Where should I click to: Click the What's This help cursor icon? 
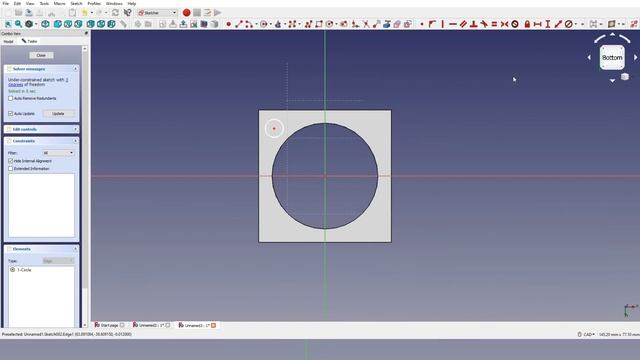click(127, 13)
